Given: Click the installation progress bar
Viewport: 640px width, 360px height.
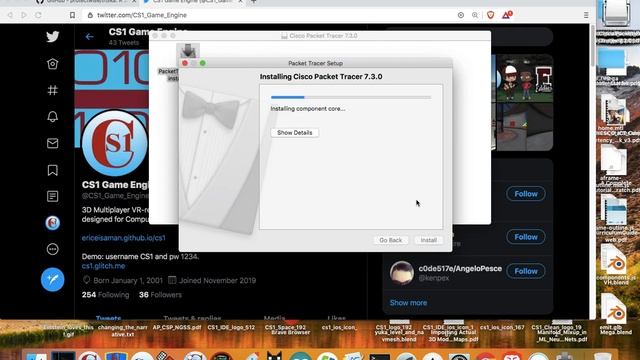Looking at the screenshot, I should tap(351, 97).
